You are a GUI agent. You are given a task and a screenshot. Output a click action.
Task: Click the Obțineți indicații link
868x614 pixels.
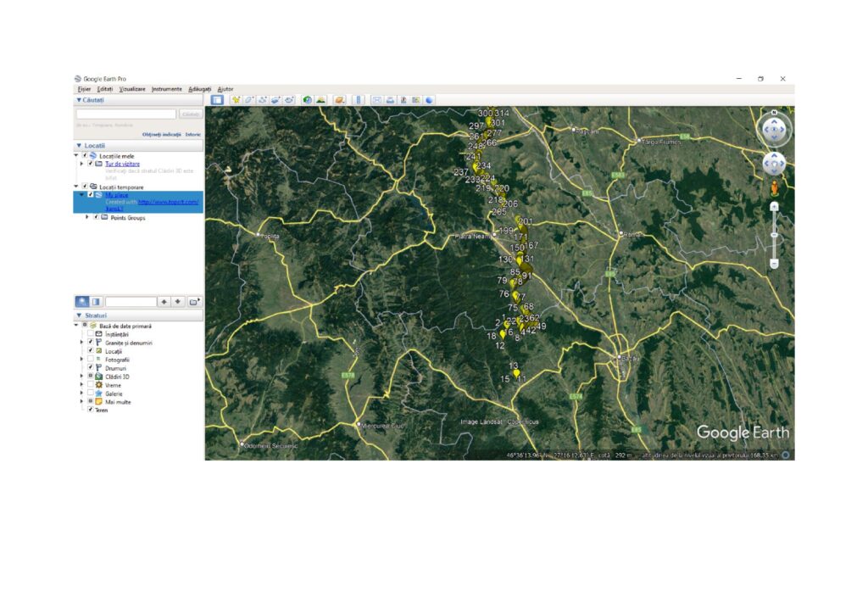[x=161, y=134]
